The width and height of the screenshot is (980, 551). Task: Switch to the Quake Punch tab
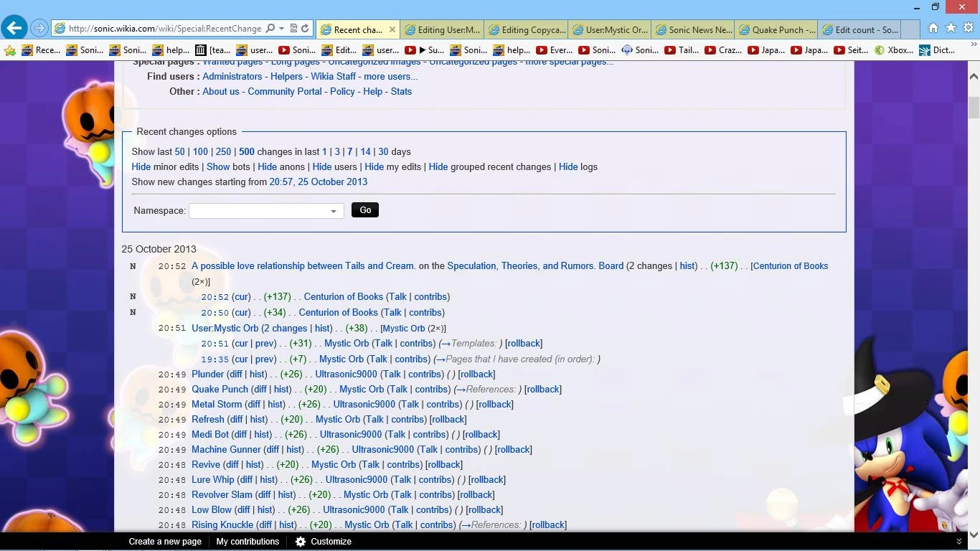coord(777,29)
